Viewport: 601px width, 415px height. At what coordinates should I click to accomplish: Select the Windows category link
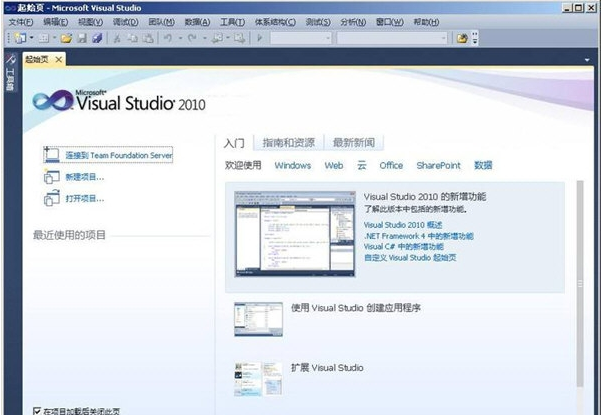click(x=293, y=166)
